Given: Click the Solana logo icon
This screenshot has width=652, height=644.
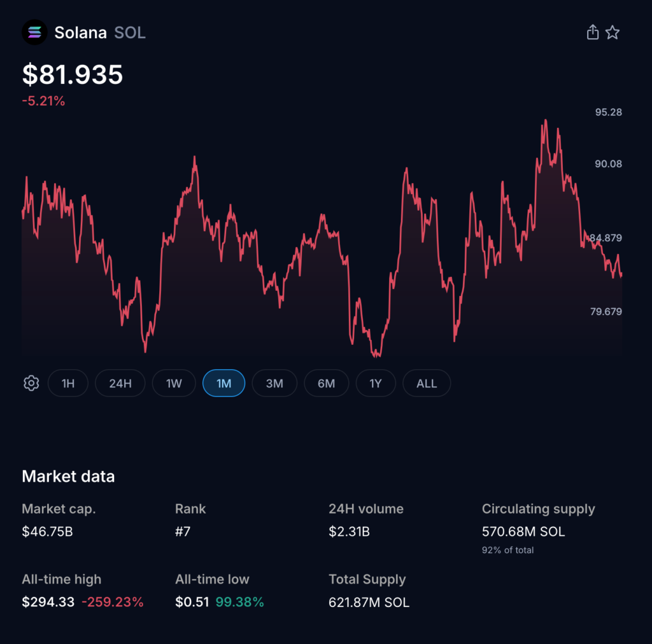Looking at the screenshot, I should [34, 32].
